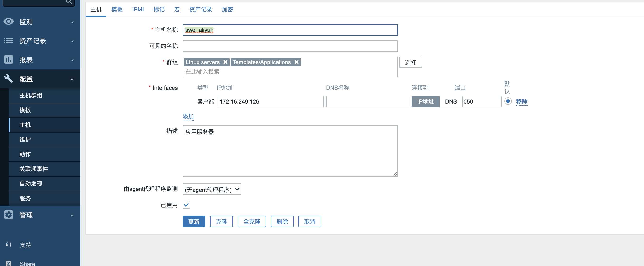Click the 添加 interface link
The image size is (644, 266).
tap(188, 116)
